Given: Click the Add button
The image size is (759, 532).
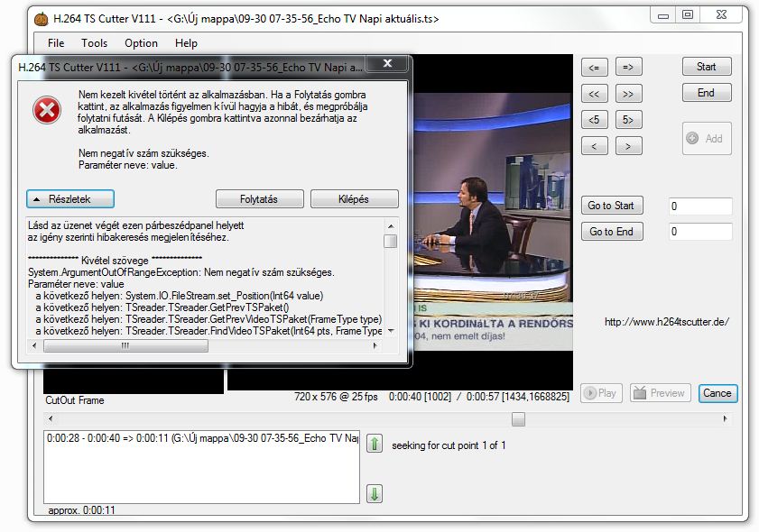Looking at the screenshot, I should coord(707,138).
